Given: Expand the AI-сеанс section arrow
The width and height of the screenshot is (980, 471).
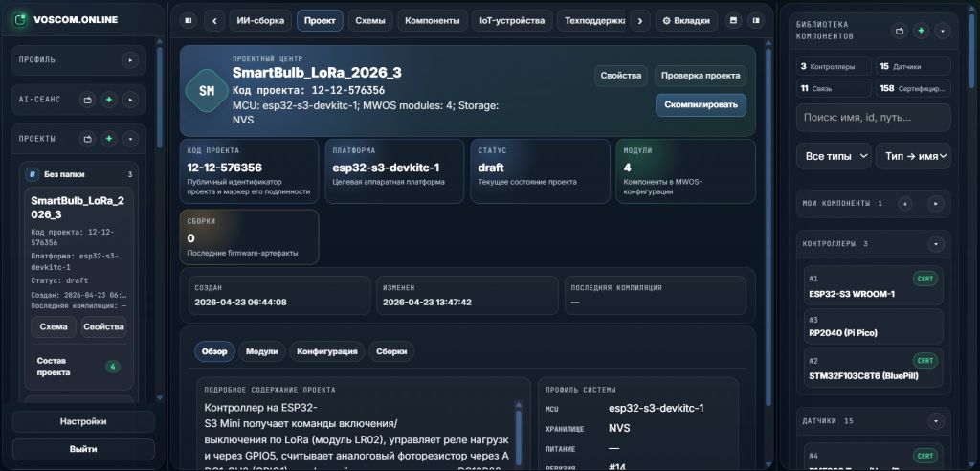Looking at the screenshot, I should [x=130, y=100].
